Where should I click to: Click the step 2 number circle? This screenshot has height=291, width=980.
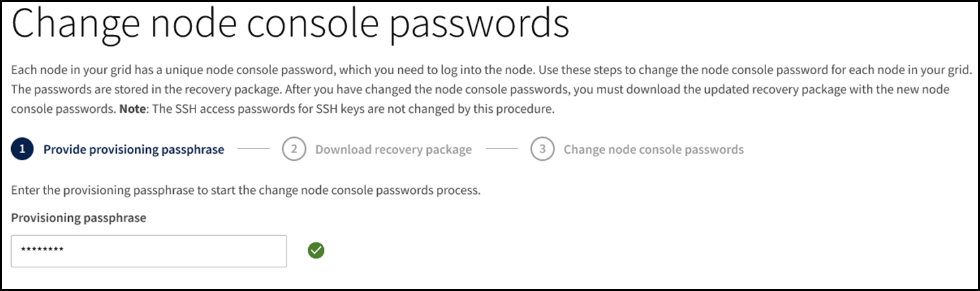294,150
